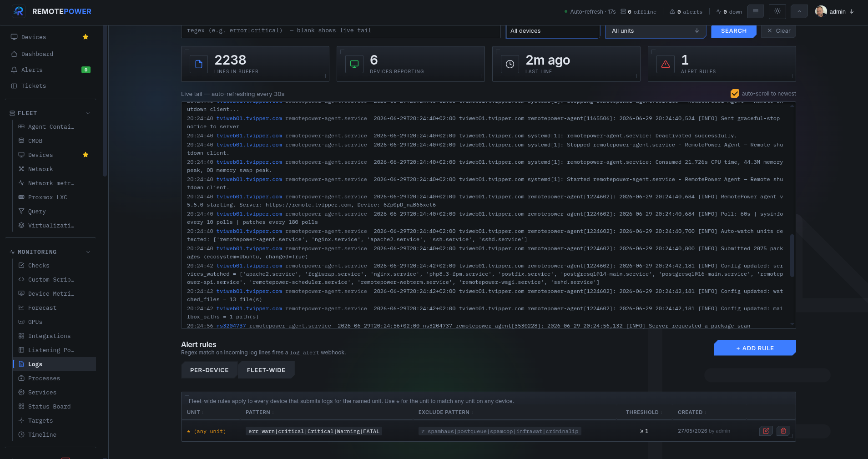Switch to the PER-DEVICE tab
The width and height of the screenshot is (868, 459).
click(209, 370)
